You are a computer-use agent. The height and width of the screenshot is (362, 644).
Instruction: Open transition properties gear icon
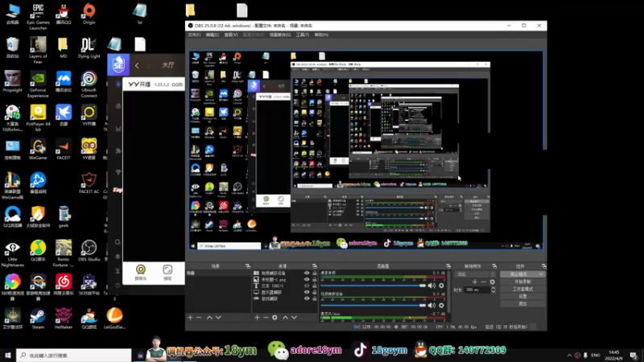coord(493,282)
